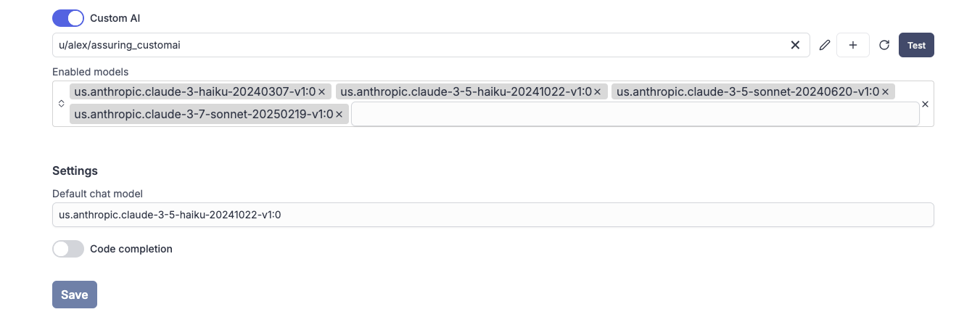The height and width of the screenshot is (333, 980).
Task: Save the AI settings
Action: pos(74,295)
